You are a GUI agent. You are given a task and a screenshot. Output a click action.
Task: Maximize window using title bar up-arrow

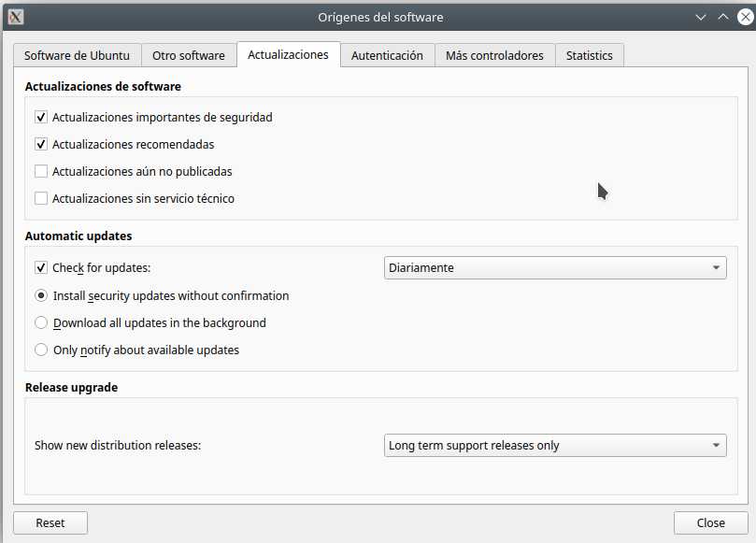721,17
